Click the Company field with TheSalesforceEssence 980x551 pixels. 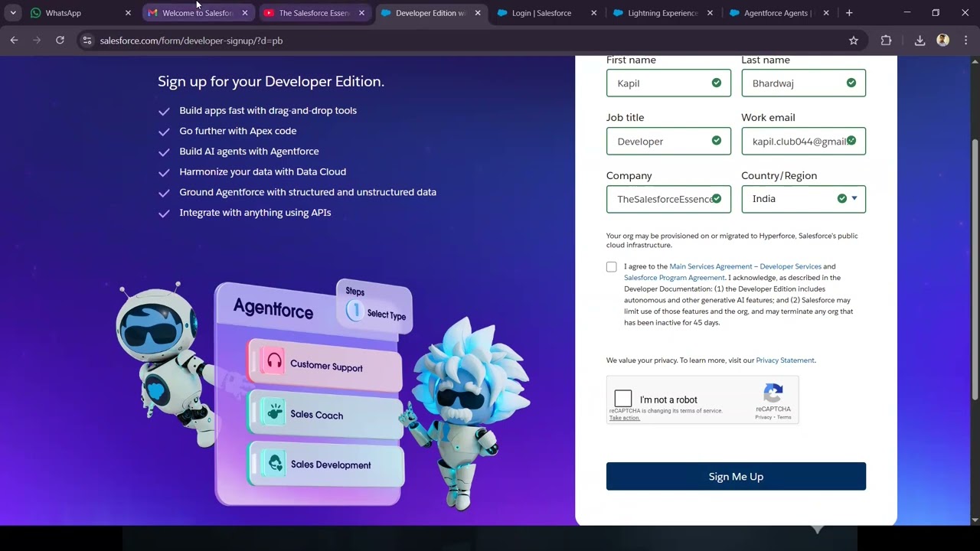(668, 199)
